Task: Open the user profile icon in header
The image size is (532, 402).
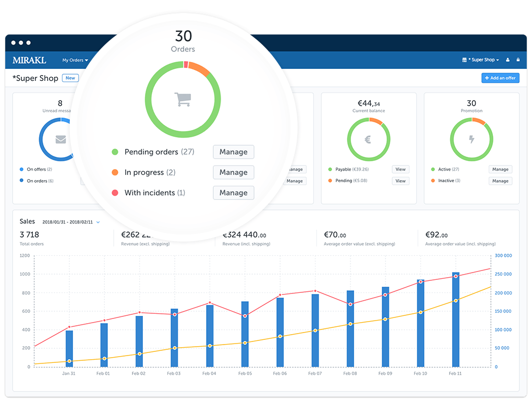Action: tap(507, 60)
